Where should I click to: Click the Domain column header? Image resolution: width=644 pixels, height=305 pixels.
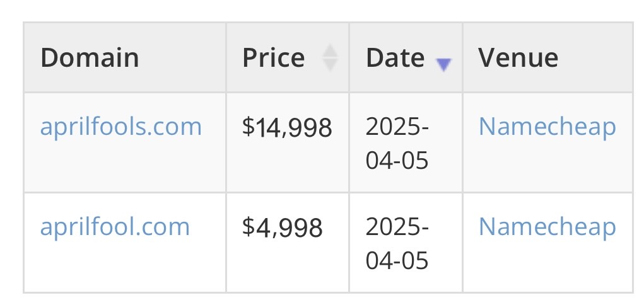90,58
